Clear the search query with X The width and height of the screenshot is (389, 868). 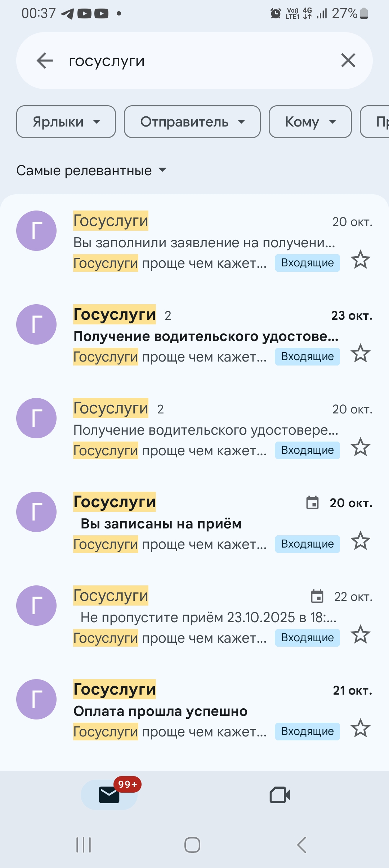click(348, 61)
